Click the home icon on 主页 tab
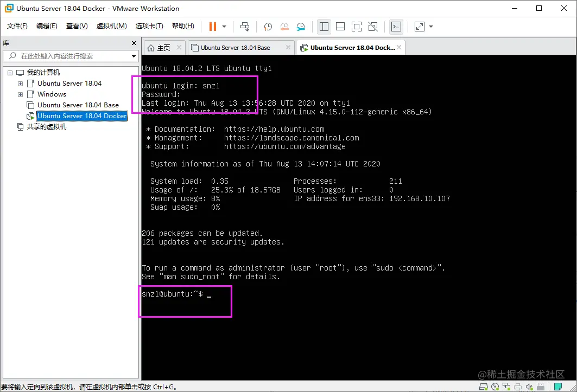This screenshot has width=577, height=392. pos(151,48)
